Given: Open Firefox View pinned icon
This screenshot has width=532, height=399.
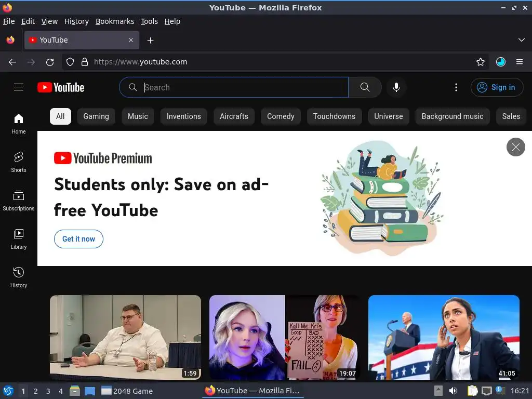Looking at the screenshot, I should [10, 40].
